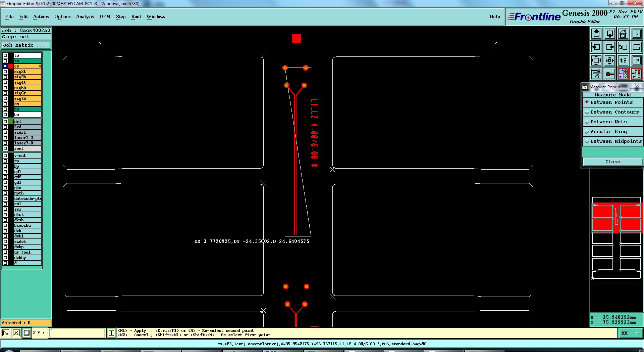Image resolution: width=644 pixels, height=352 pixels.
Task: Click the green color swatch of layer 'drl'
Action: pos(11,122)
